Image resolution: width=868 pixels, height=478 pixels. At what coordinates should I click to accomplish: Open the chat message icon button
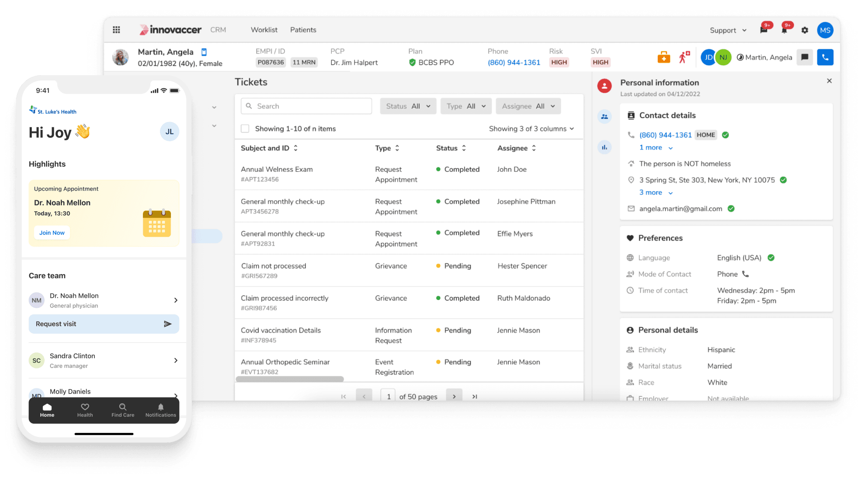(805, 57)
